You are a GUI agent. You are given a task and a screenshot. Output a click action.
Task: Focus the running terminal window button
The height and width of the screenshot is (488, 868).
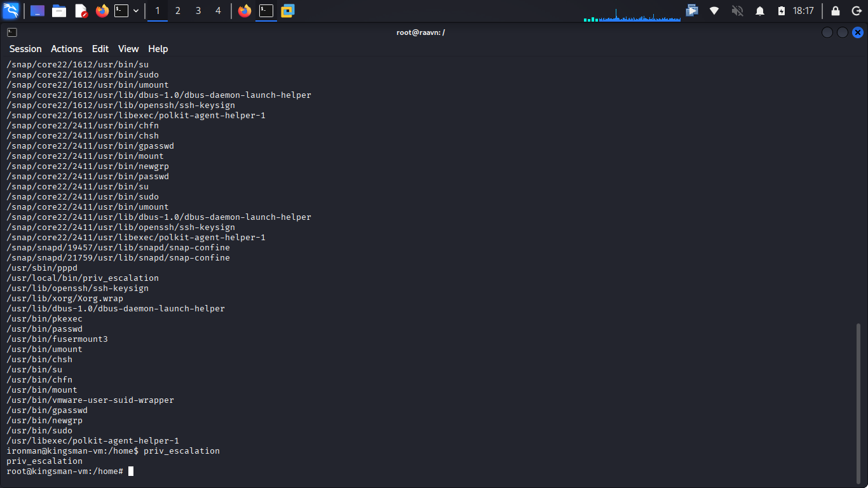pos(266,11)
